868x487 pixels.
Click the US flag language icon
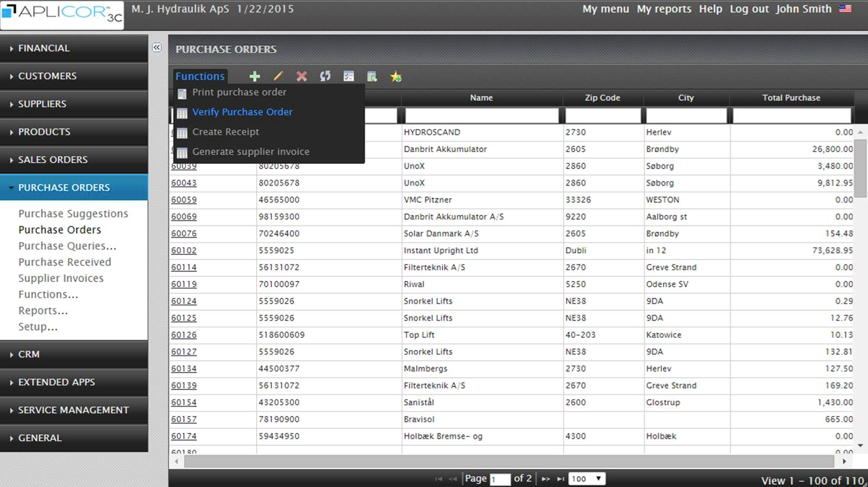pyautogui.click(x=845, y=9)
